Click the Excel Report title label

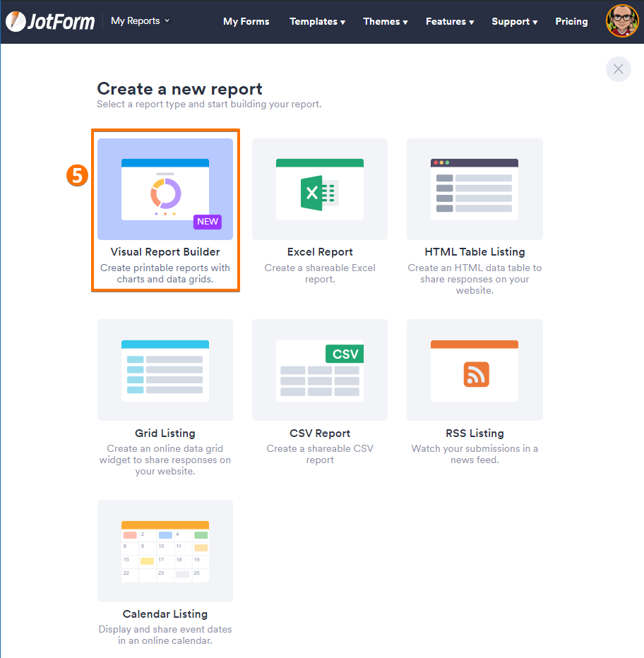[x=320, y=252]
